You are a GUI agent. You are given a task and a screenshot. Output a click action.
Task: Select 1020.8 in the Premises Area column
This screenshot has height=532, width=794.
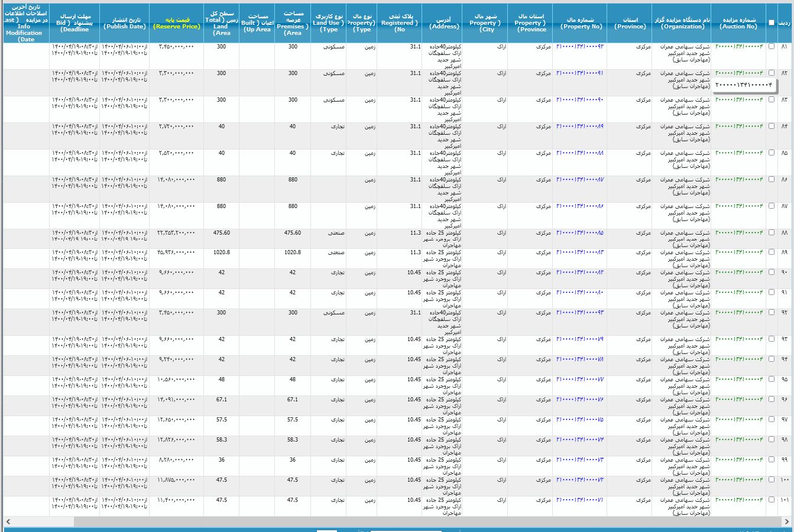pos(293,252)
